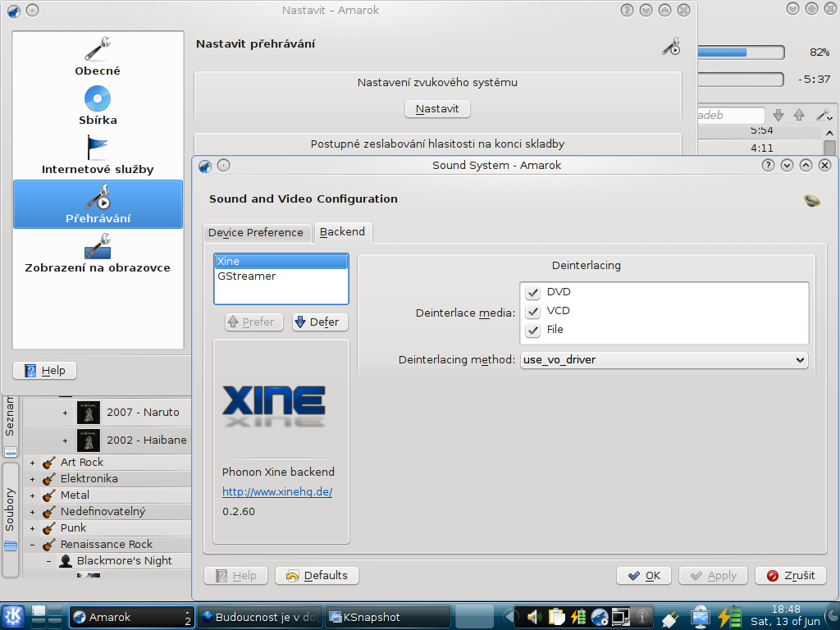
Task: Select the Přehrávání playback settings
Action: (x=98, y=204)
